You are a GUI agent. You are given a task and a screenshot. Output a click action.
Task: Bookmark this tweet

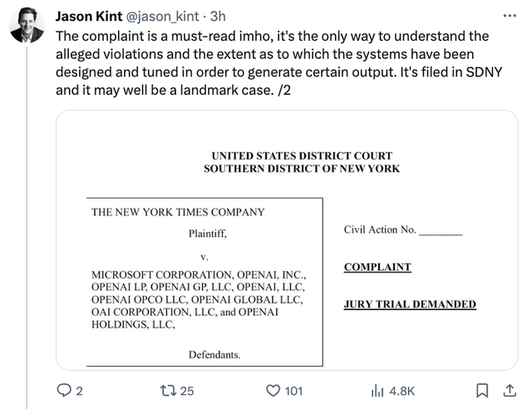(x=481, y=390)
